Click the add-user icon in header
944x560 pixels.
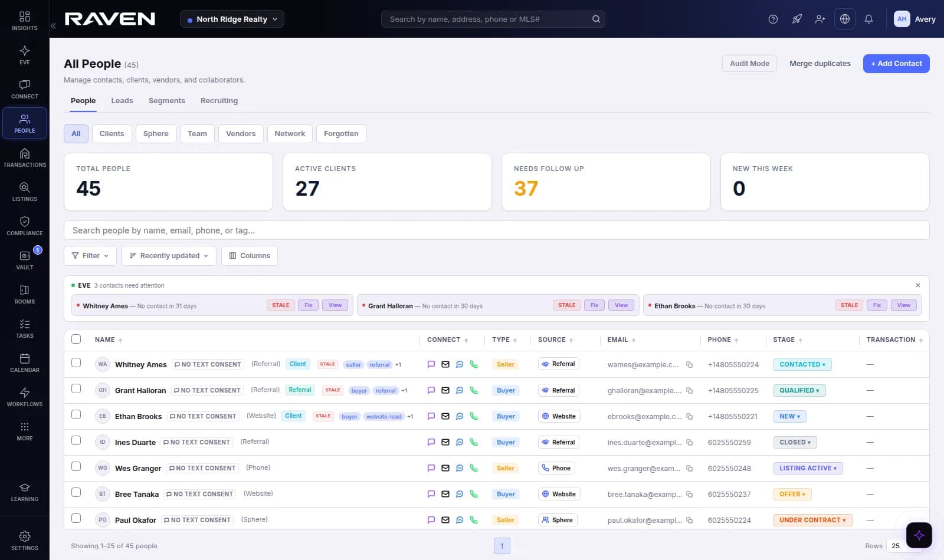click(820, 19)
